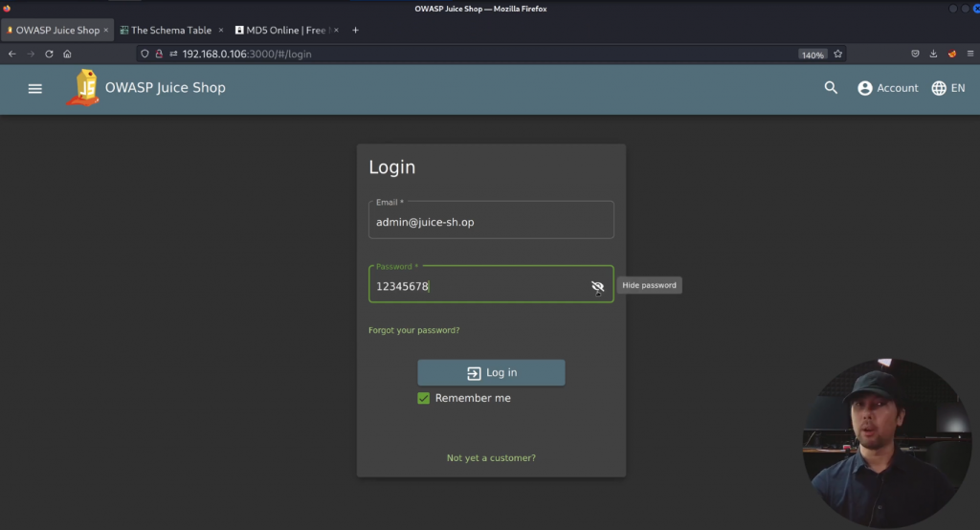The height and width of the screenshot is (530, 980).
Task: Uncheck the Remember me checkbox
Action: click(x=424, y=398)
